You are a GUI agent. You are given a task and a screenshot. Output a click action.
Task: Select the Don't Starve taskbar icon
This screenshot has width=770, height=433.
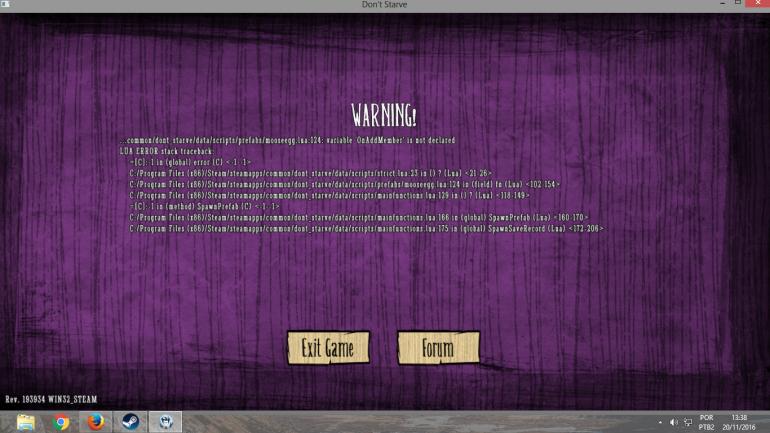165,422
